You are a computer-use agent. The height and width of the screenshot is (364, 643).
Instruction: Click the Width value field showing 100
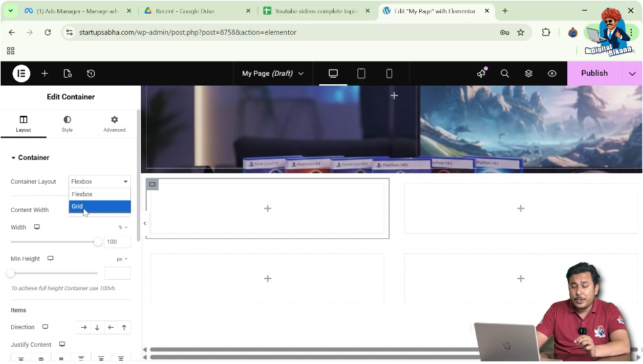(x=117, y=242)
